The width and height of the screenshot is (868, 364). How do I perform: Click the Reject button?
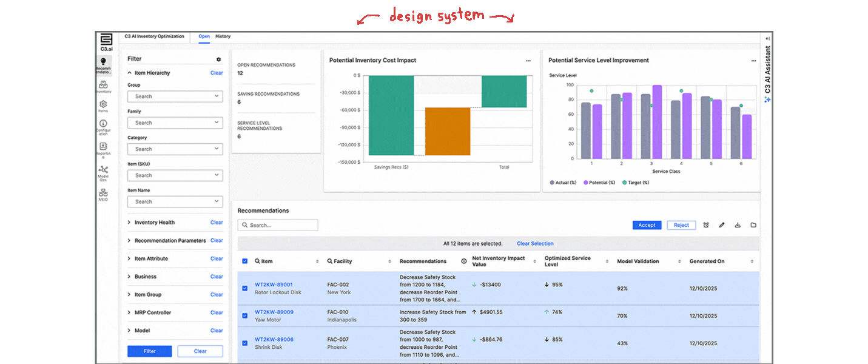(x=681, y=225)
